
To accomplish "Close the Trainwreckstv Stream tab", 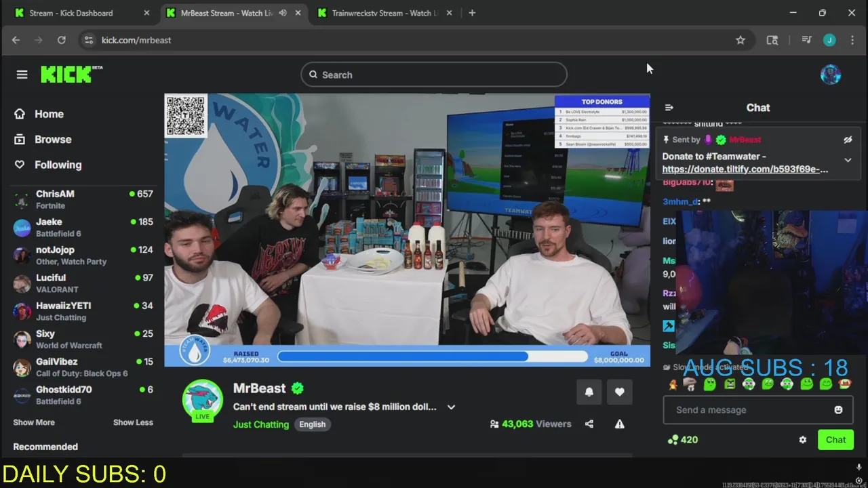I will [x=449, y=13].
